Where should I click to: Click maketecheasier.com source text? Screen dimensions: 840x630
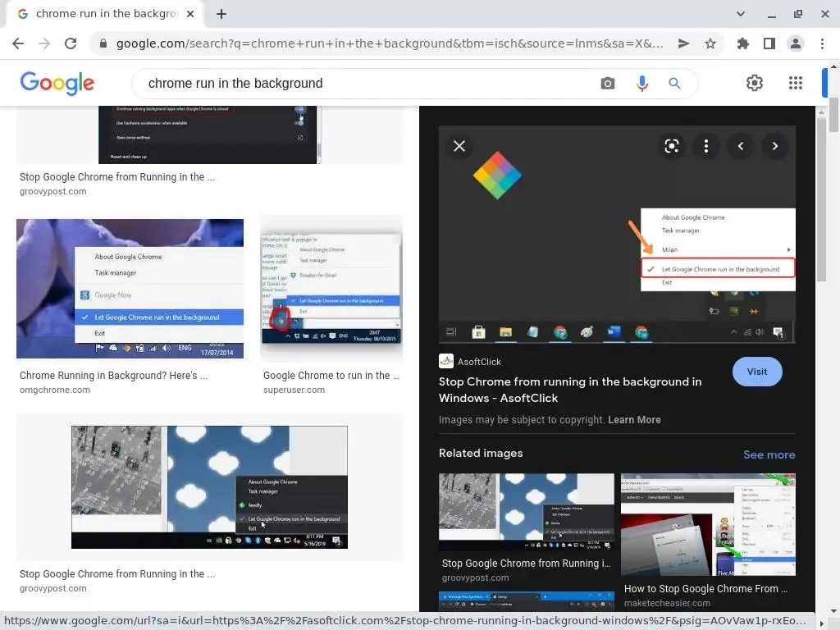(667, 603)
